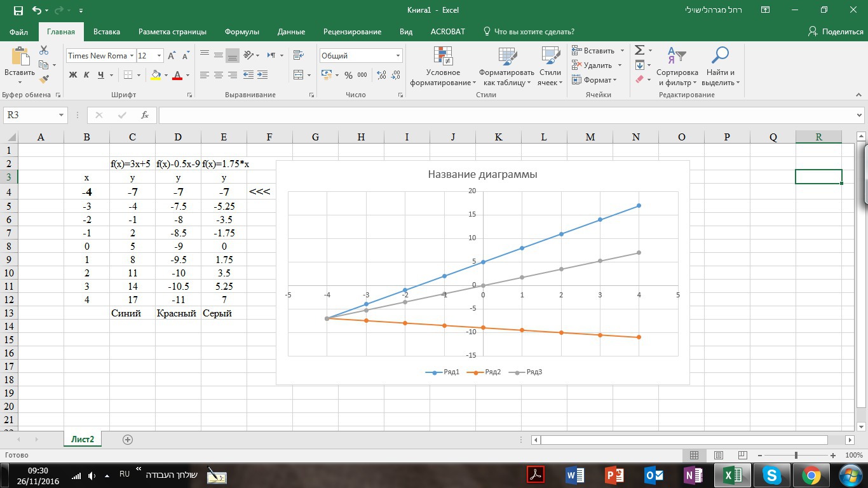Click the yellow fill color swatch

[156, 75]
